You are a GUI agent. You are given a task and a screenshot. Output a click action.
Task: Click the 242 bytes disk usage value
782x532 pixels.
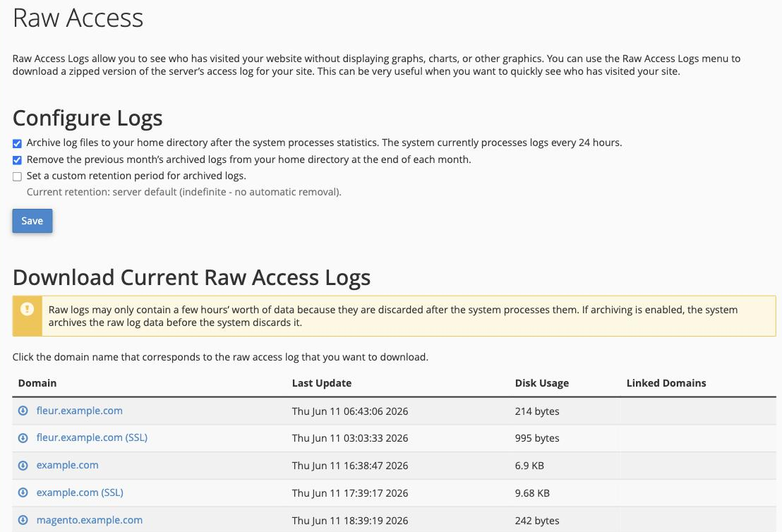[x=537, y=521]
